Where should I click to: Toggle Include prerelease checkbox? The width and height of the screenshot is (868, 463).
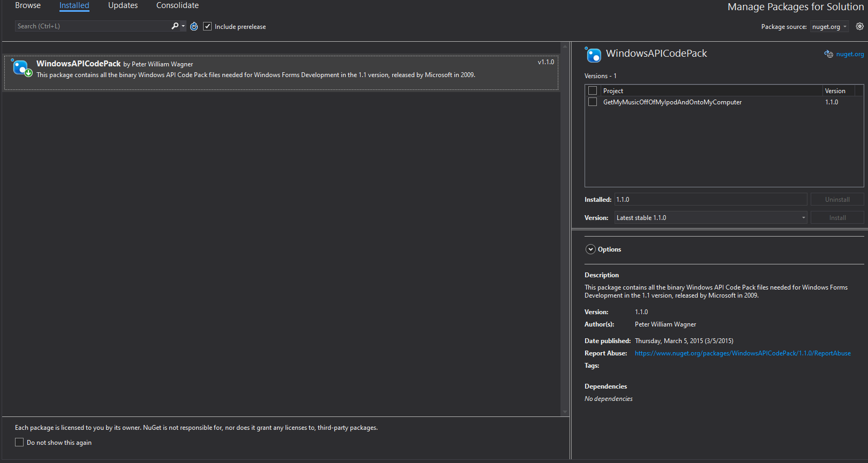coord(207,26)
